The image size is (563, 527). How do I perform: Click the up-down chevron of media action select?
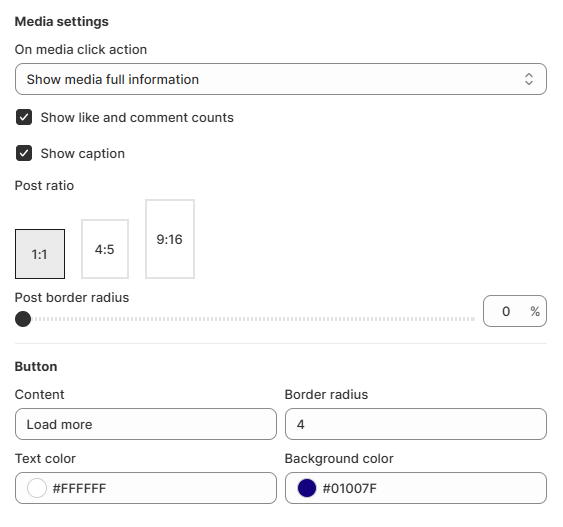click(x=529, y=79)
